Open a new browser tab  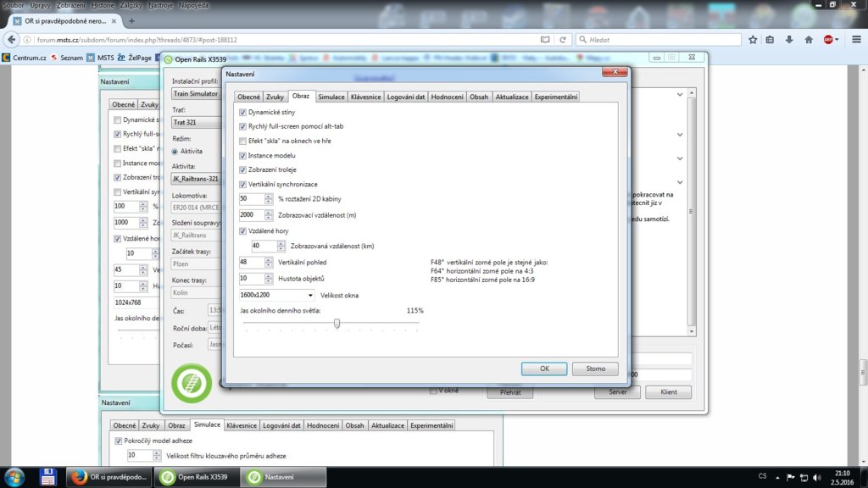pos(131,21)
